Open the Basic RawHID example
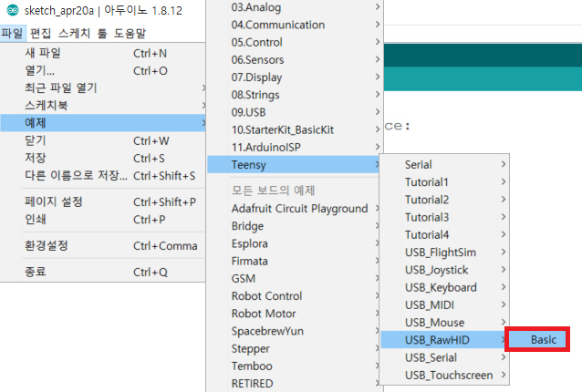 [537, 339]
